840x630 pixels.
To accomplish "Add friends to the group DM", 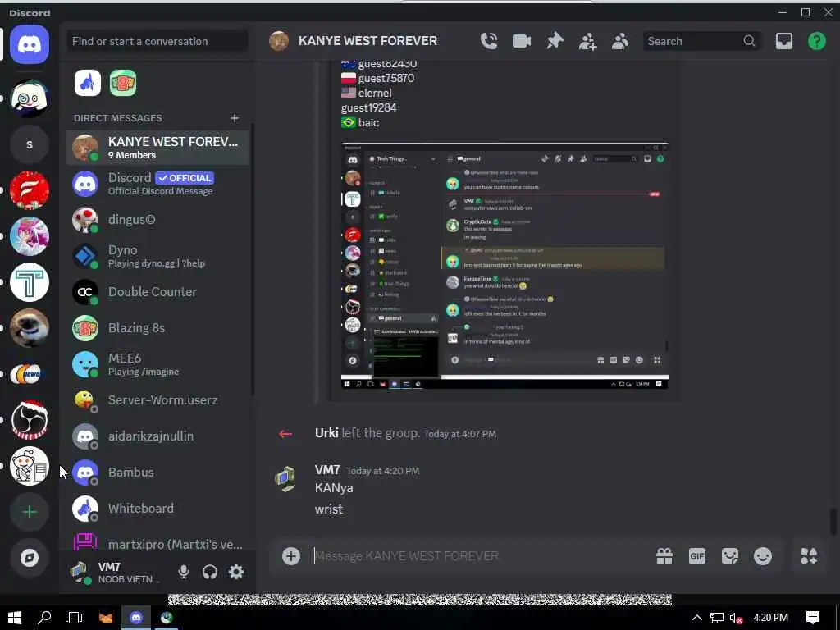I will [x=587, y=41].
